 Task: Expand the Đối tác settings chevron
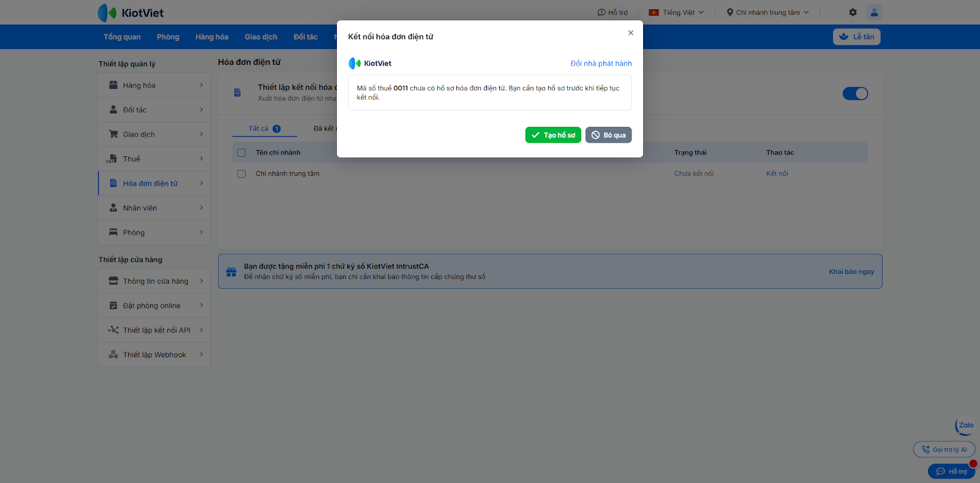coord(202,110)
